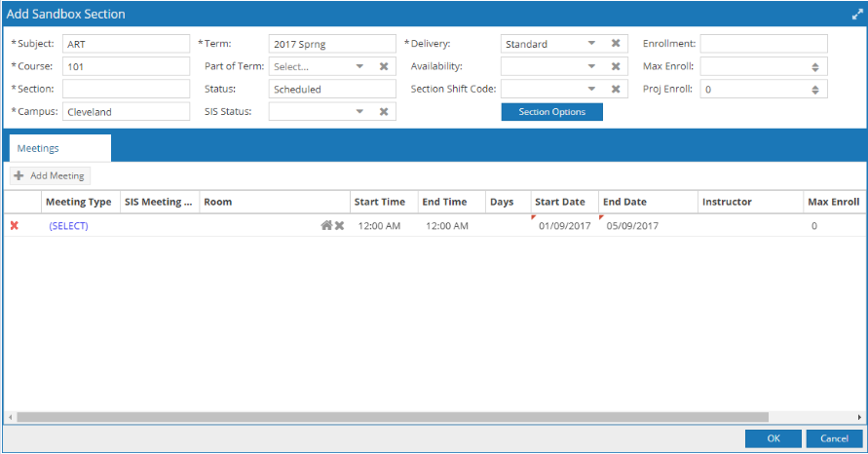Click into the Subject field containing ART

[127, 44]
